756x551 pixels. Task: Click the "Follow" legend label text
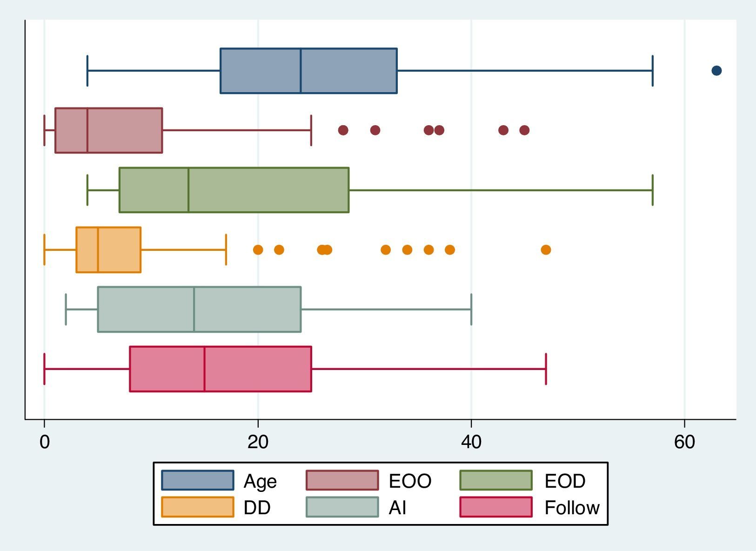572,508
